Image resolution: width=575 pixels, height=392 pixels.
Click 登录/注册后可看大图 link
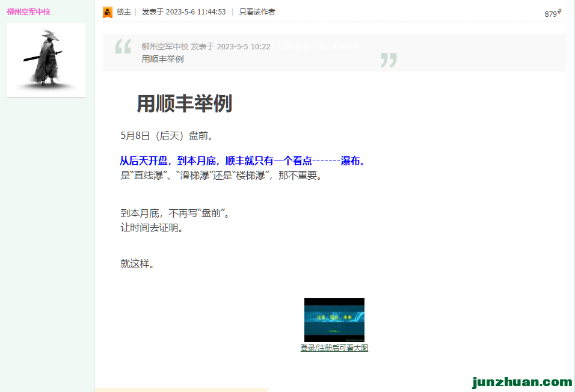(334, 348)
